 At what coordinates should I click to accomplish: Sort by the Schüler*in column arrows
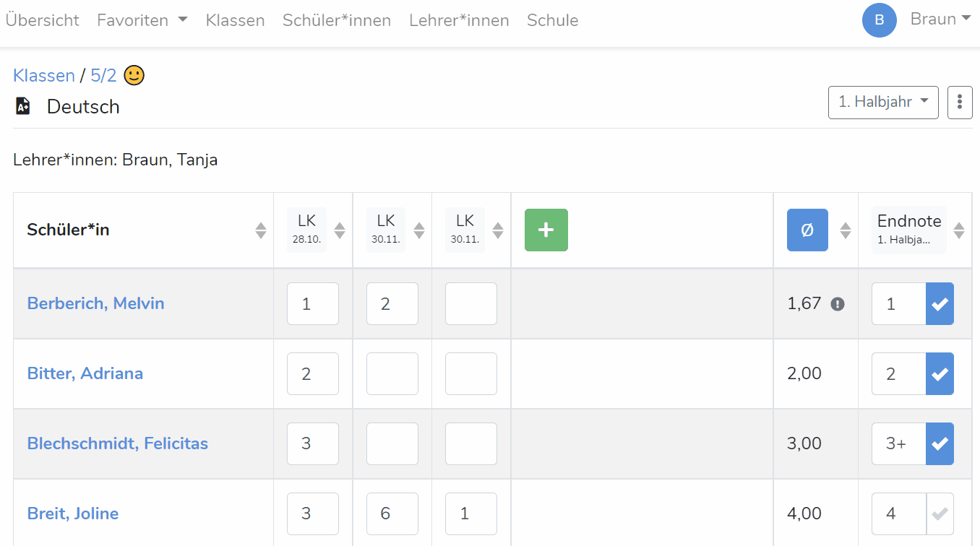261,230
